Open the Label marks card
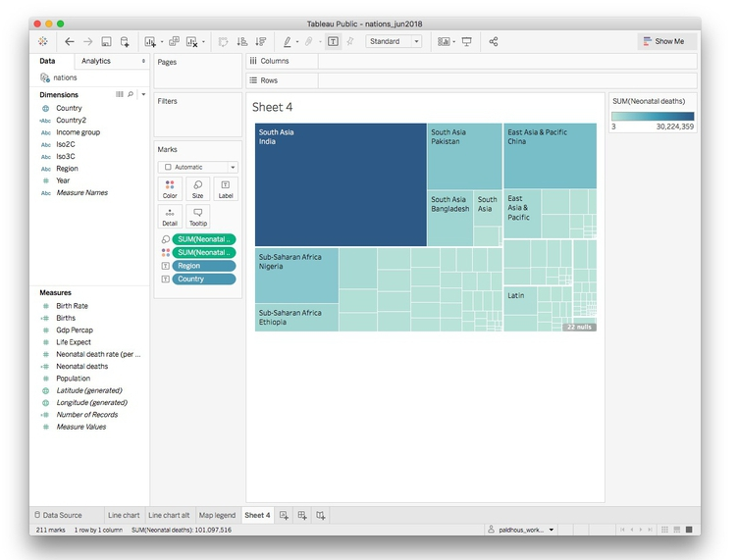Screen dimensions: 737x560 click(x=226, y=189)
